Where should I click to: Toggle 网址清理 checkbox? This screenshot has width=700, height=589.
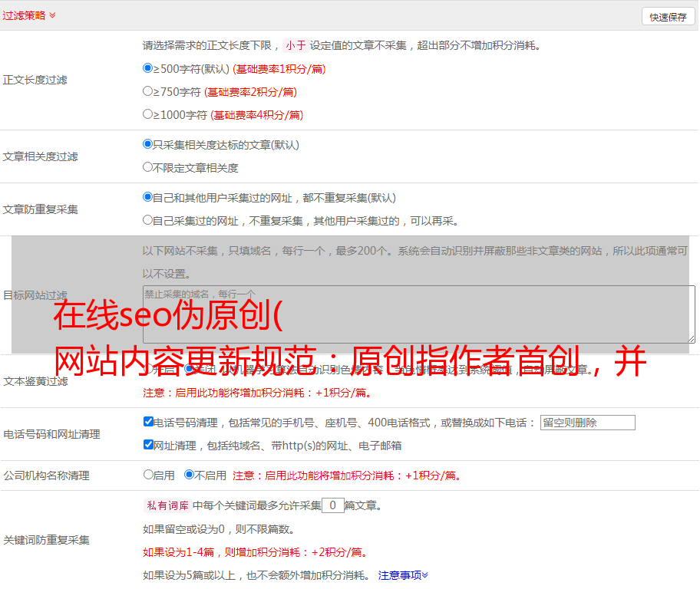(x=148, y=444)
